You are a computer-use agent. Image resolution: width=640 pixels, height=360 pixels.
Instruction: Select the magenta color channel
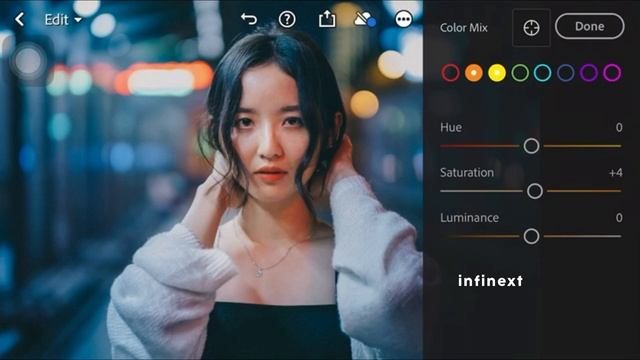(x=612, y=73)
